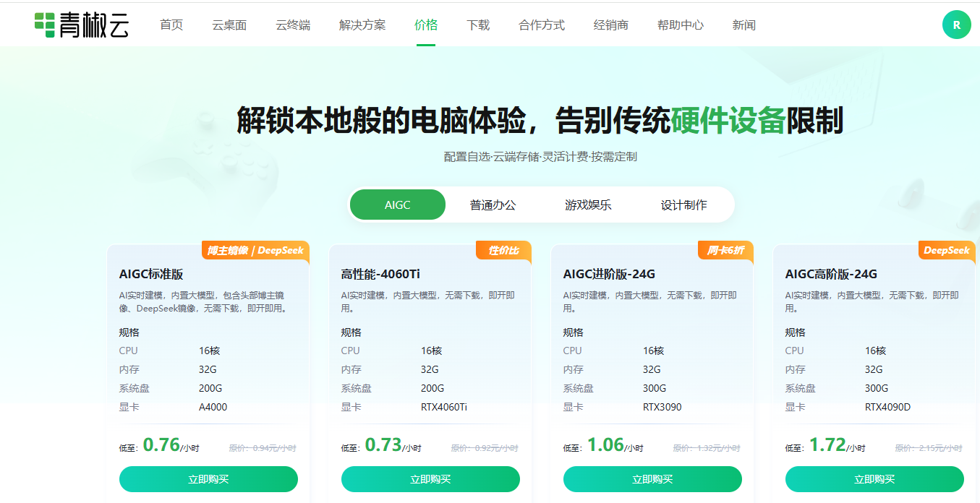Visit 帮助中心 from the navigation bar
Screen dimensions: 980x503
pyautogui.click(x=681, y=25)
